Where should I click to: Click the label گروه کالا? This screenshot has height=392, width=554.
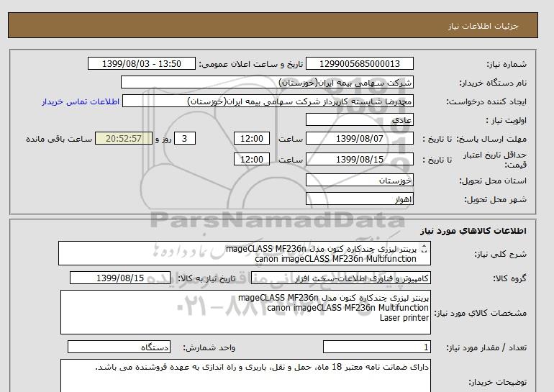click(x=510, y=278)
